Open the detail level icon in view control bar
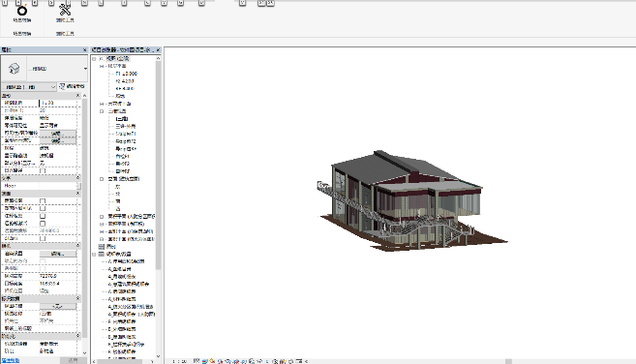 tap(197, 361)
